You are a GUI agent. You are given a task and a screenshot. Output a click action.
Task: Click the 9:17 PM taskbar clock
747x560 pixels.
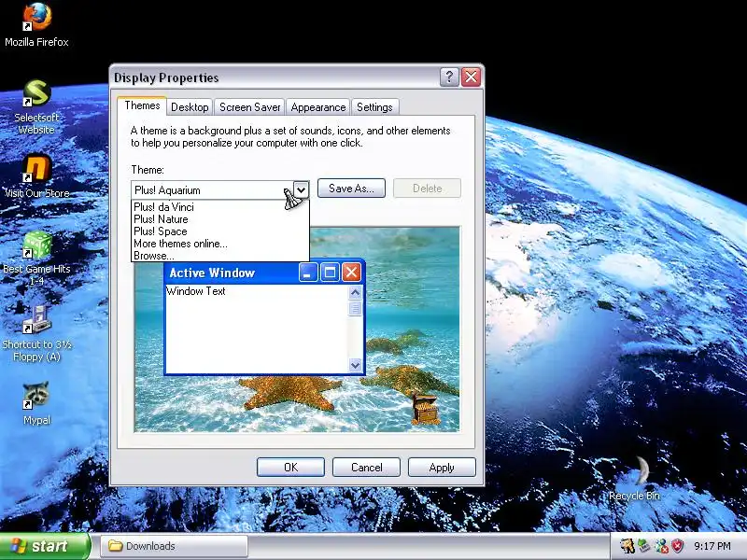(712, 546)
